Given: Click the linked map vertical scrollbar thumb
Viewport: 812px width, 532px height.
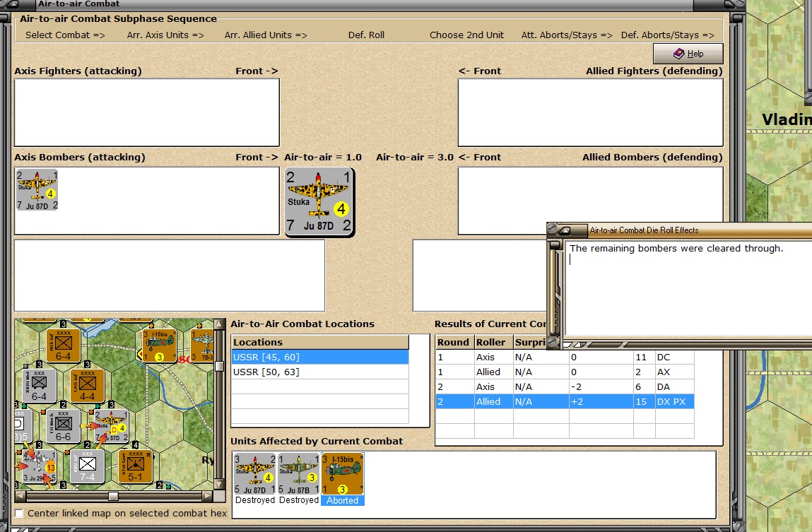Looking at the screenshot, I should pos(219,366).
